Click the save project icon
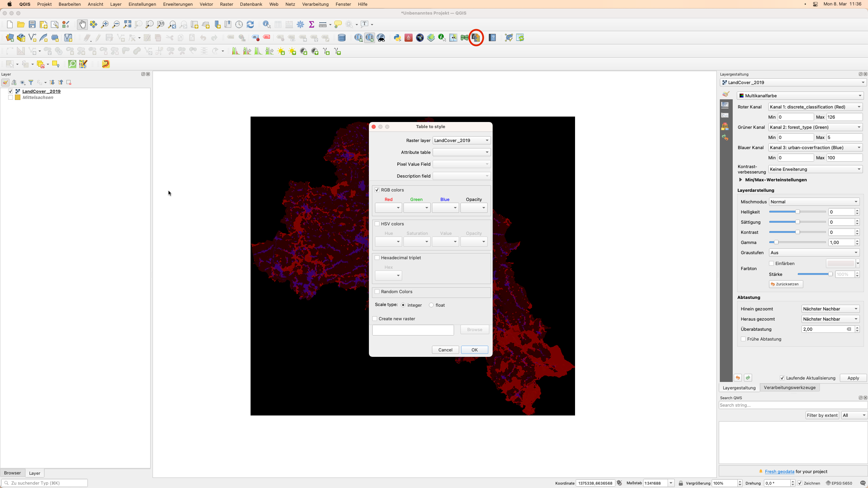 tap(32, 24)
